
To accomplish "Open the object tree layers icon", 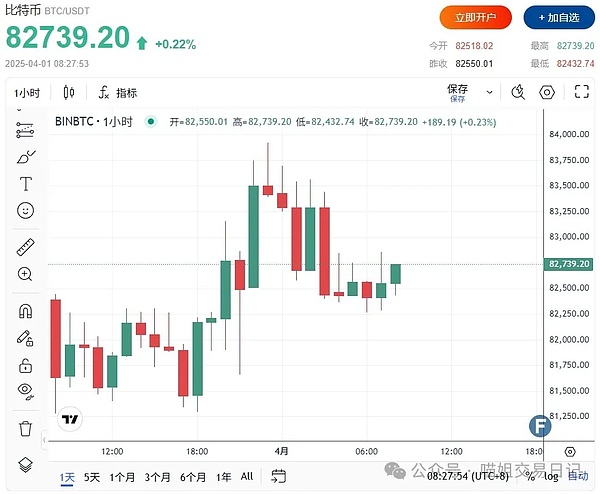I will (x=26, y=465).
